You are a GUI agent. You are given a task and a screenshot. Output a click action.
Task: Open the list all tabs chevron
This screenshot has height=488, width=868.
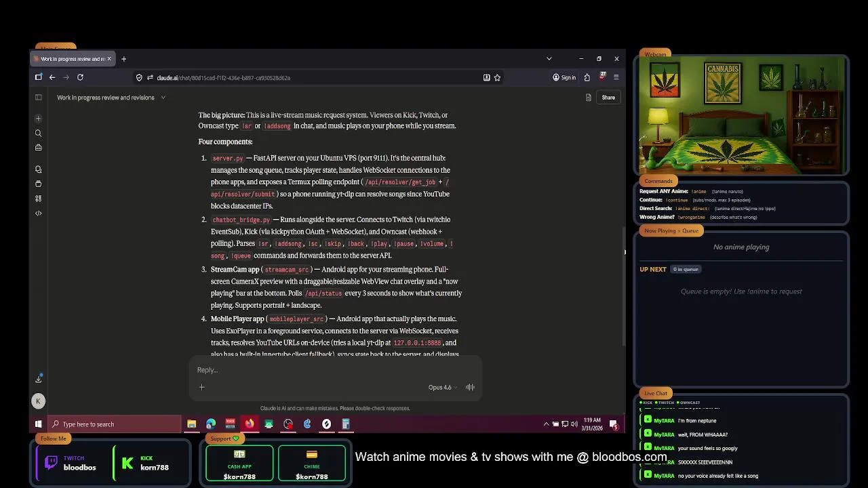coord(549,59)
